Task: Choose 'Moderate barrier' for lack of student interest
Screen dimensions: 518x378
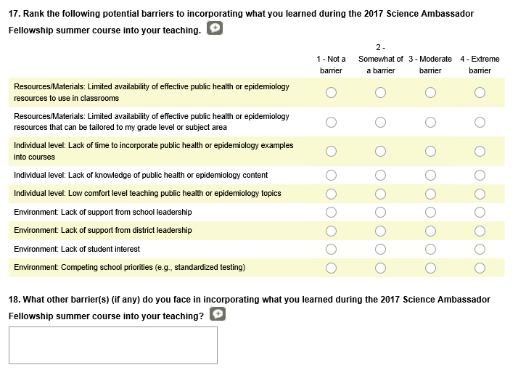Action: 430,249
